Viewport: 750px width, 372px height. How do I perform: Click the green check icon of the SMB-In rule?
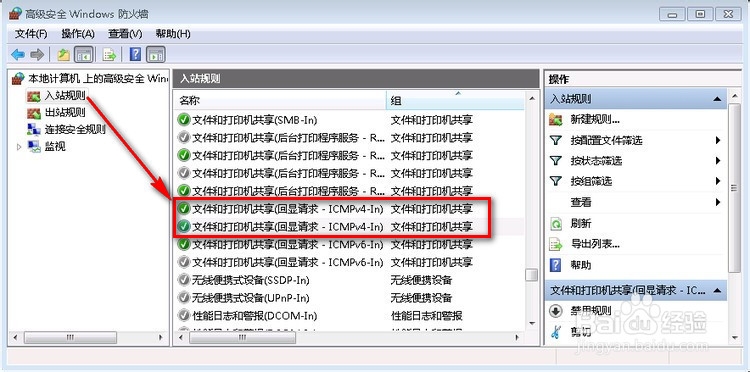[184, 120]
